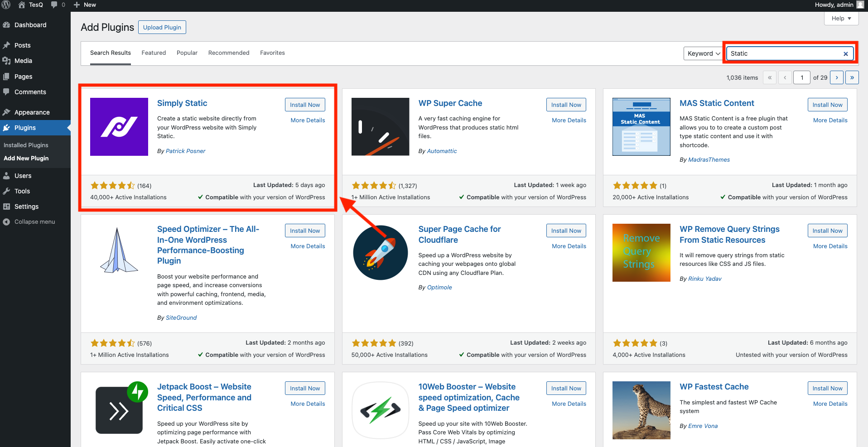Image resolution: width=868 pixels, height=447 pixels.
Task: Select the Appearance paintbrush icon
Action: click(7, 112)
